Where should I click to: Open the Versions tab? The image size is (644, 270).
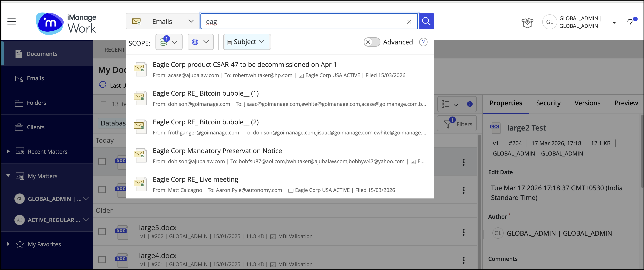pos(587,103)
